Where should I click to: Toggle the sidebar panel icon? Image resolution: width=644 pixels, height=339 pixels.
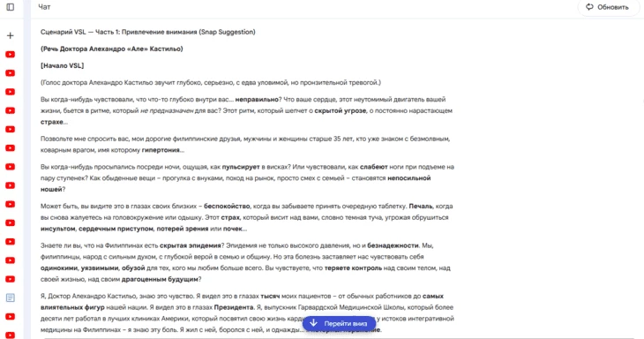point(11,7)
